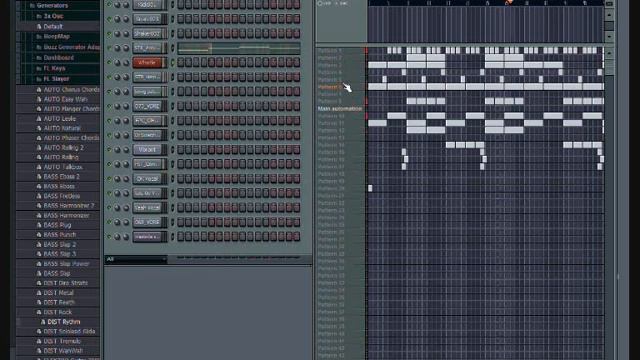
Task: Adjust the Whistle channel volume knob
Action: click(126, 63)
